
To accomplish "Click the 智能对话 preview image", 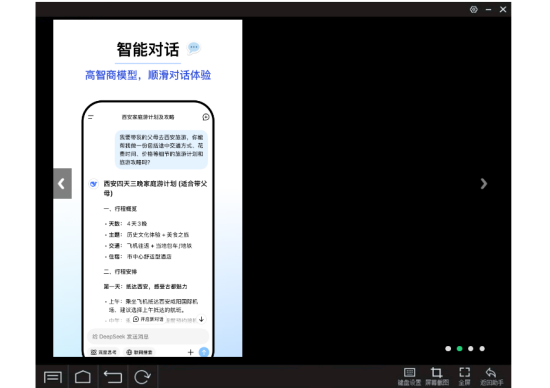I will coord(148,188).
